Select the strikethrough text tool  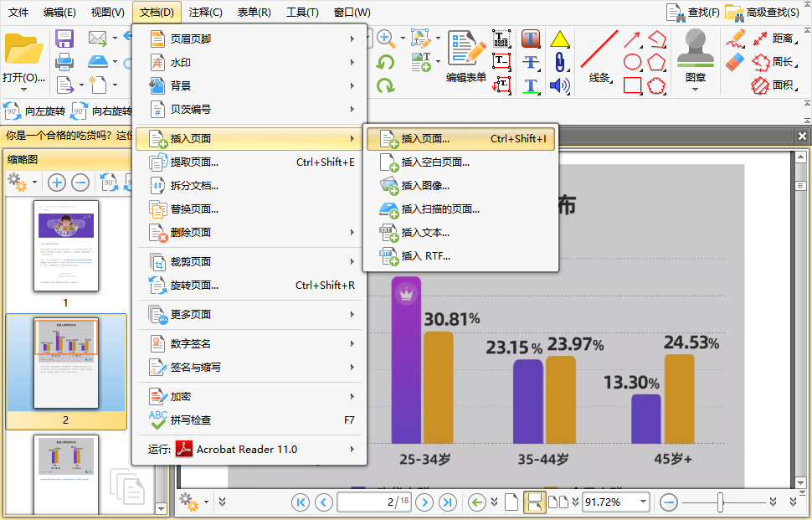[x=531, y=62]
